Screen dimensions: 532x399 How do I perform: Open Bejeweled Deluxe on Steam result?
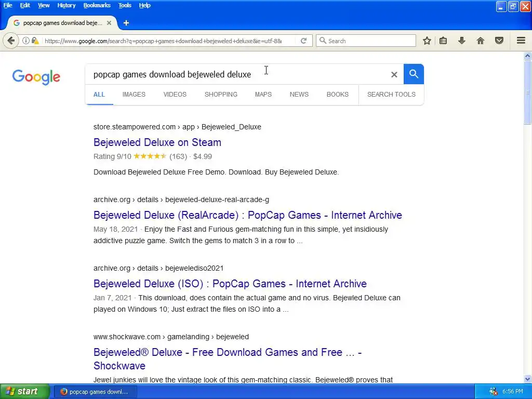(x=157, y=142)
